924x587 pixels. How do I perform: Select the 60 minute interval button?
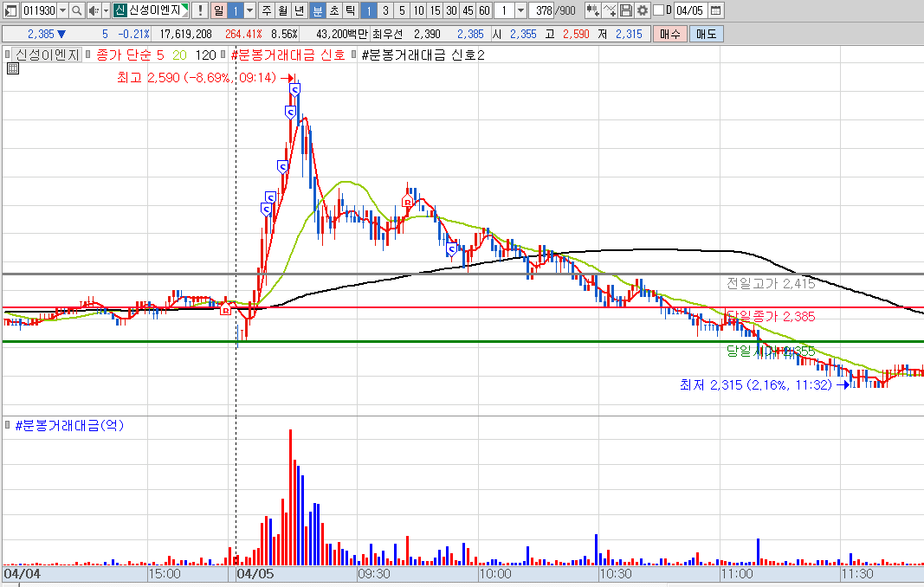[x=484, y=10]
